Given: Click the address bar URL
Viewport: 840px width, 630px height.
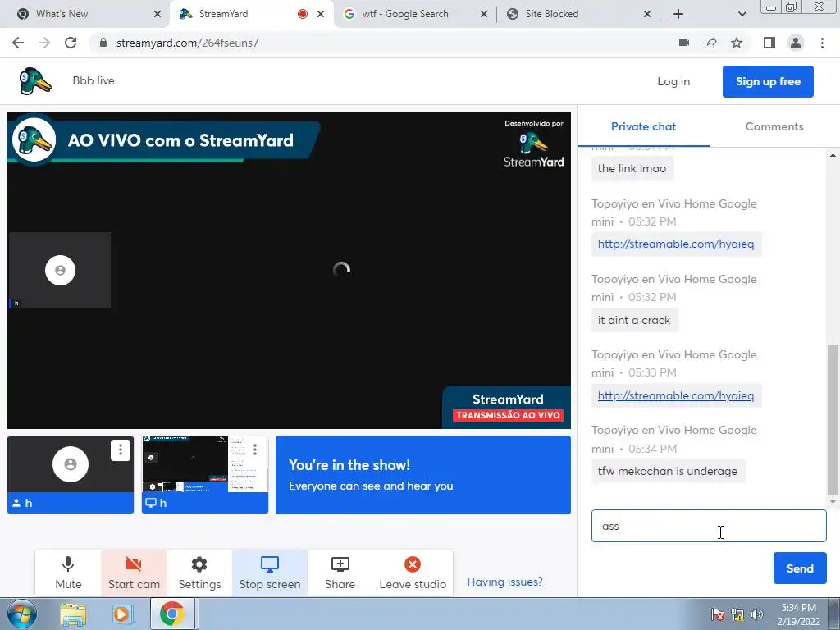Looking at the screenshot, I should click(x=187, y=43).
